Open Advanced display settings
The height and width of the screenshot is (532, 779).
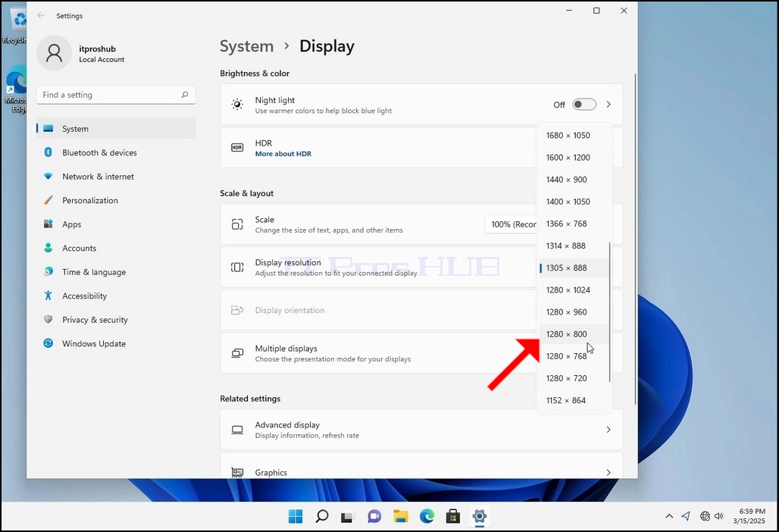click(x=421, y=430)
